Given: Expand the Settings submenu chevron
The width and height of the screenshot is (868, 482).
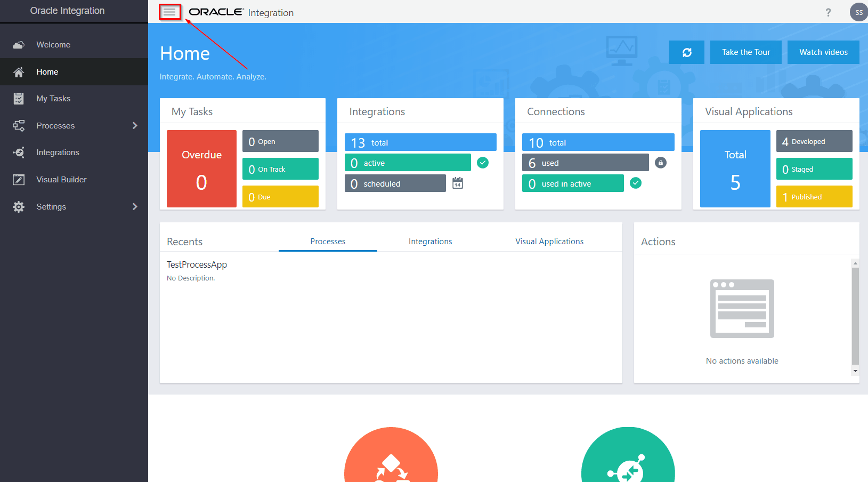Looking at the screenshot, I should pos(135,207).
